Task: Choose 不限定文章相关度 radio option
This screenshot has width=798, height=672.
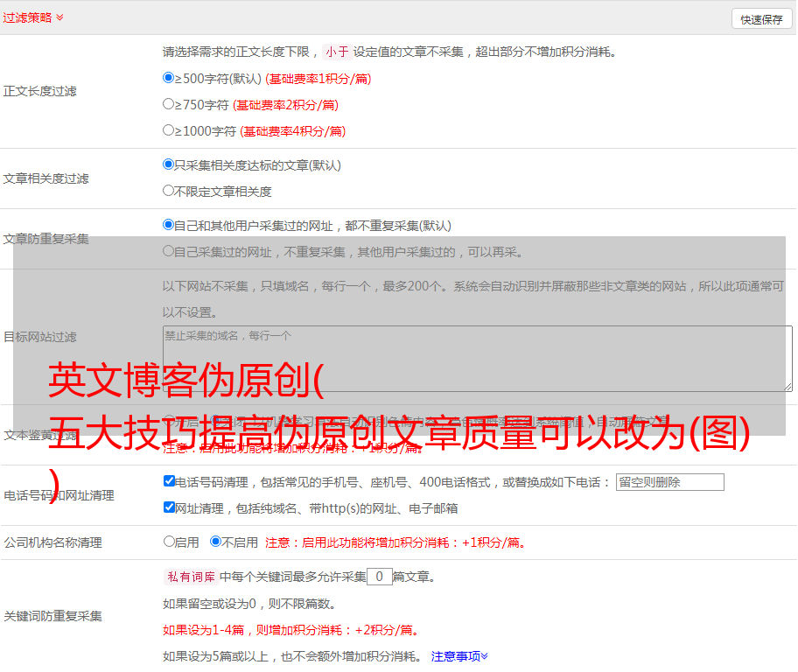Action: coord(169,191)
